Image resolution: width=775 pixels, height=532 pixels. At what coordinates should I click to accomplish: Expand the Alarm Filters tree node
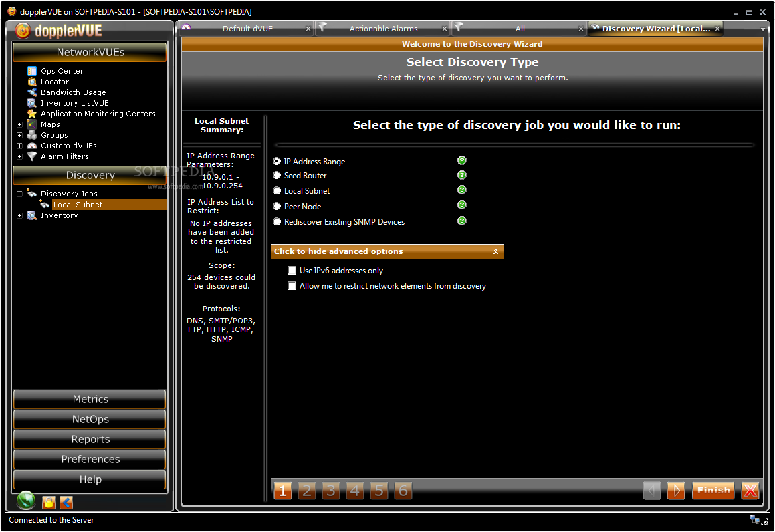pyautogui.click(x=19, y=156)
